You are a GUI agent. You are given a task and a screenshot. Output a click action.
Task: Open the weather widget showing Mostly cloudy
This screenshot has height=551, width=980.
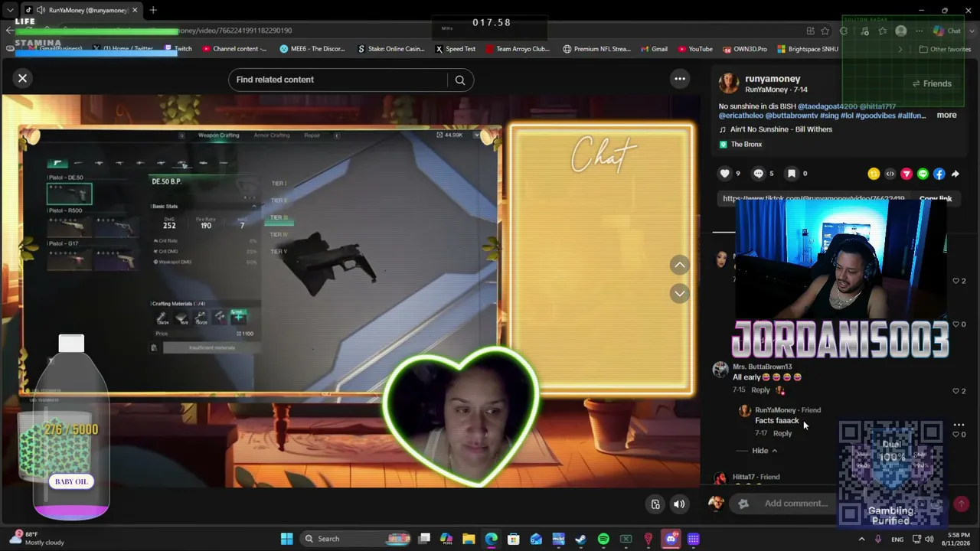pos(37,539)
